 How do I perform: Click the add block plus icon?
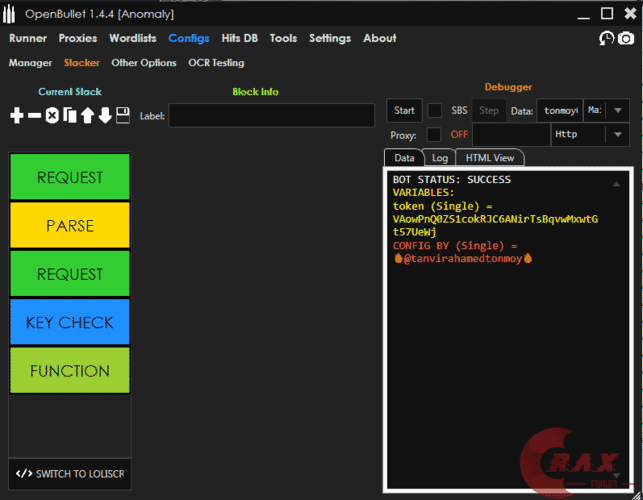[17, 116]
